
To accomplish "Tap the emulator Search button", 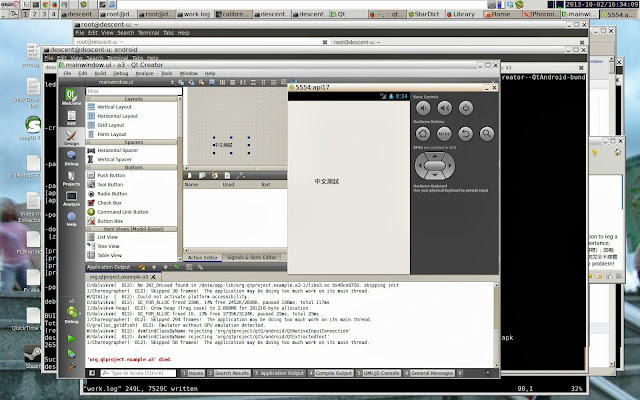I will tap(487, 133).
